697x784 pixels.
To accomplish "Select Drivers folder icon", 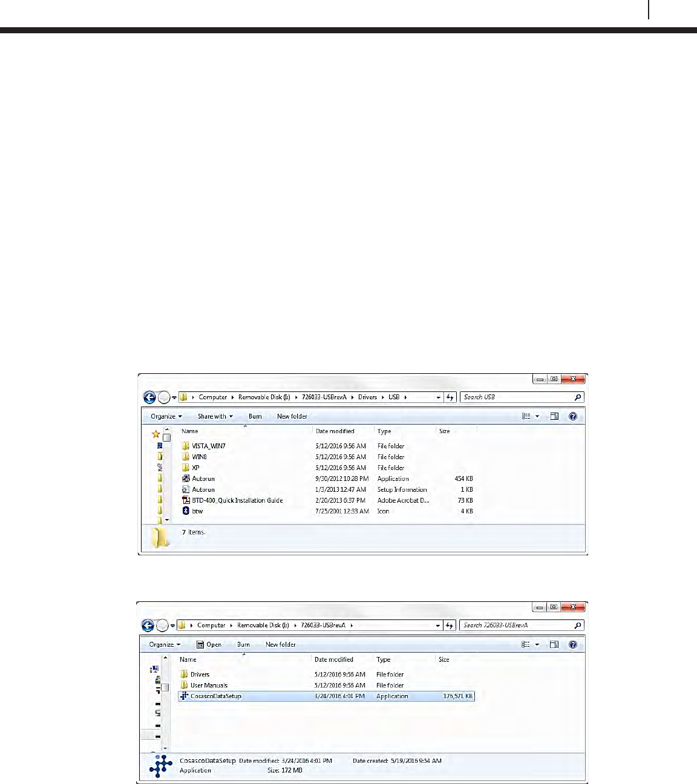I will coord(184,674).
